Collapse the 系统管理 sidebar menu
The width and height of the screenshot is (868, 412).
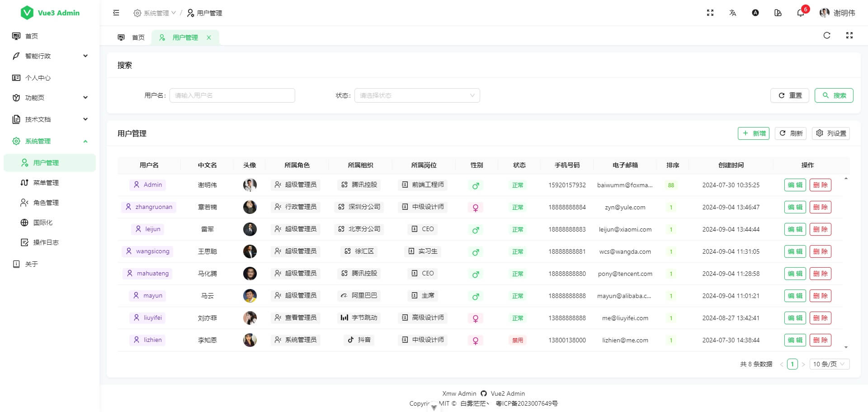click(x=50, y=141)
